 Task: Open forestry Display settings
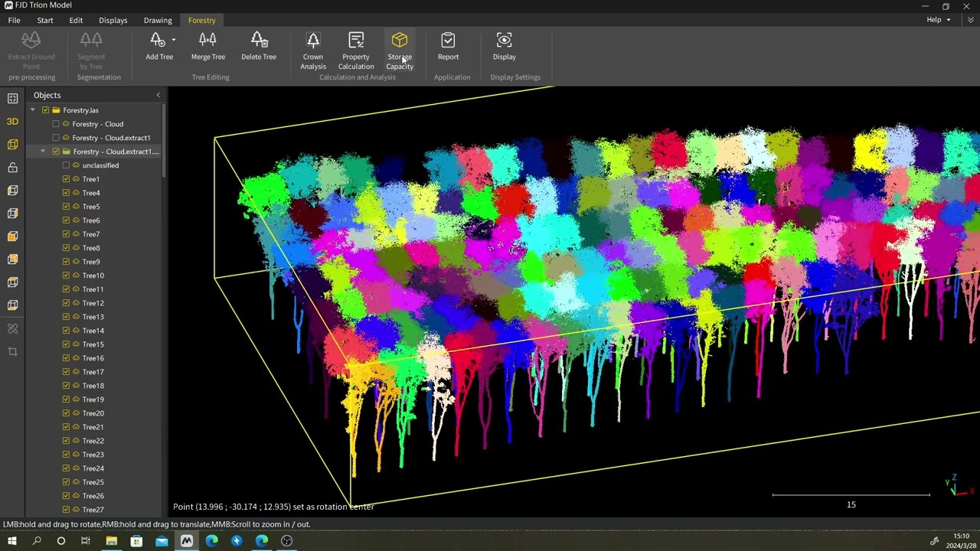tap(504, 46)
